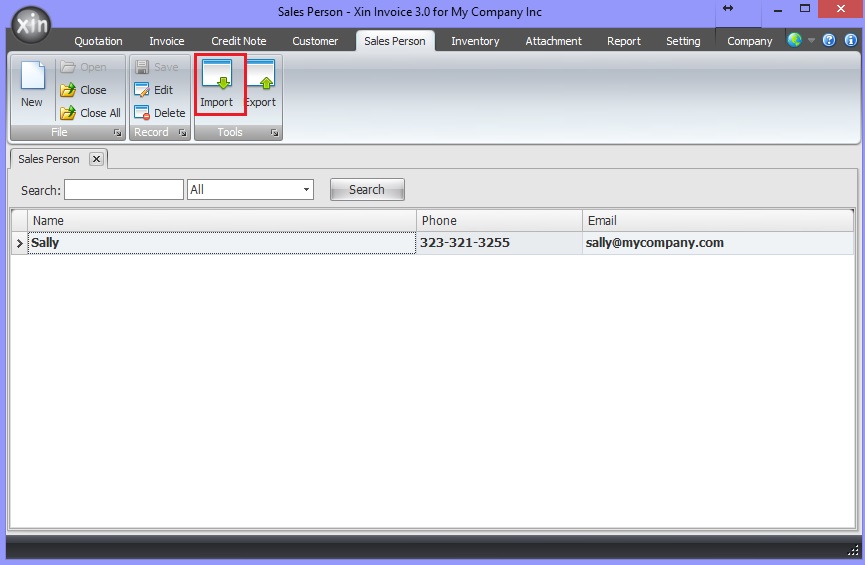This screenshot has height=565, width=865.
Task: Click the blue help question mark icon
Action: point(829,41)
